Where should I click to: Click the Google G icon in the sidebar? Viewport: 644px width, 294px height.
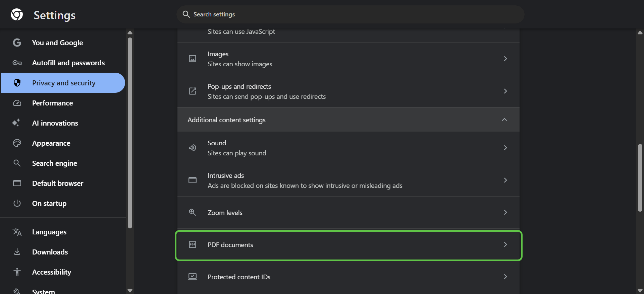pos(17,43)
